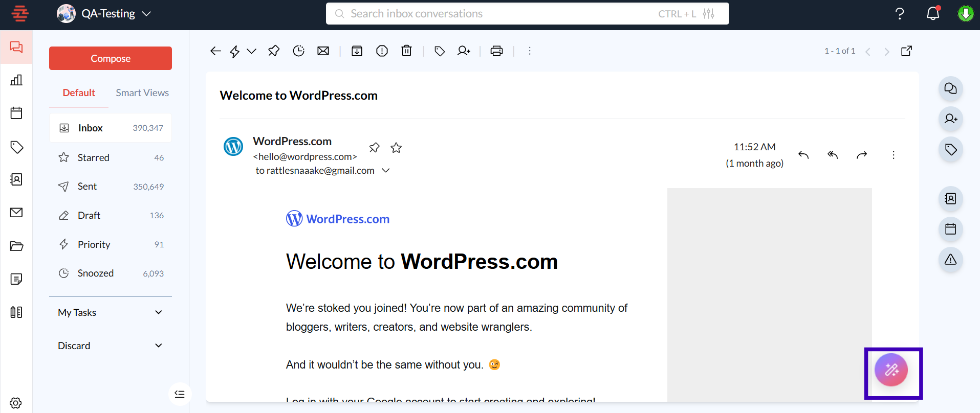
Task: Switch to the Smart Views tab
Action: click(x=142, y=93)
